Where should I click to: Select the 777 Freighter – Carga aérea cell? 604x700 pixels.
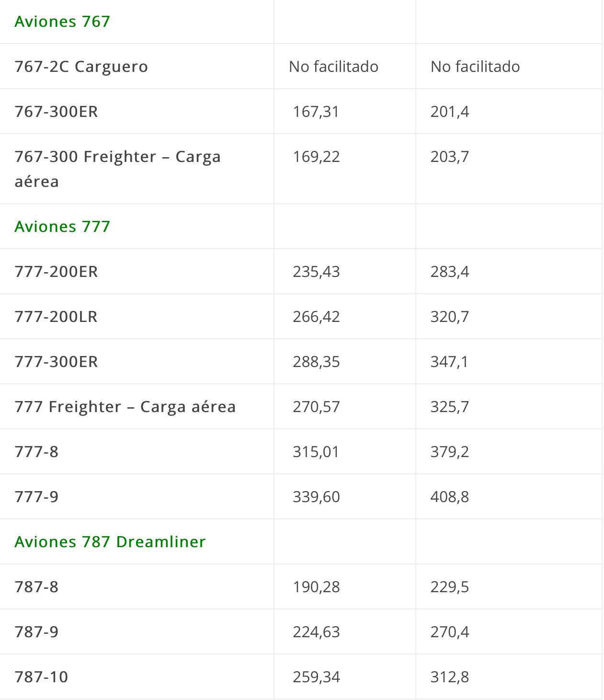click(x=125, y=407)
